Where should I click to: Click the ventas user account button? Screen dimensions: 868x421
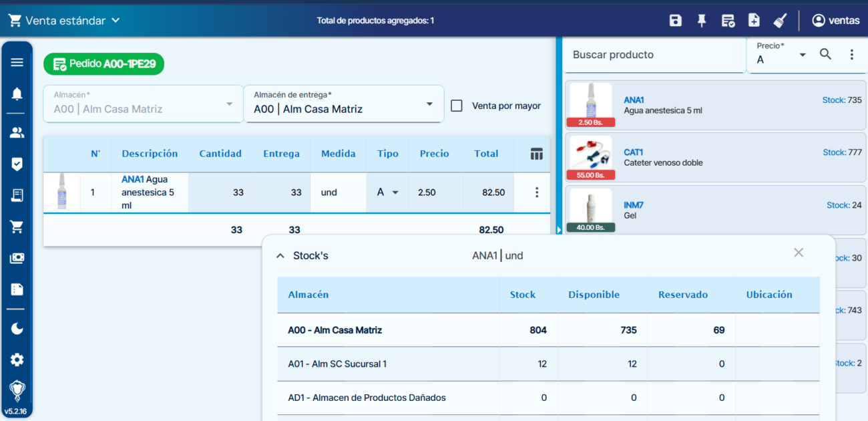pos(835,21)
